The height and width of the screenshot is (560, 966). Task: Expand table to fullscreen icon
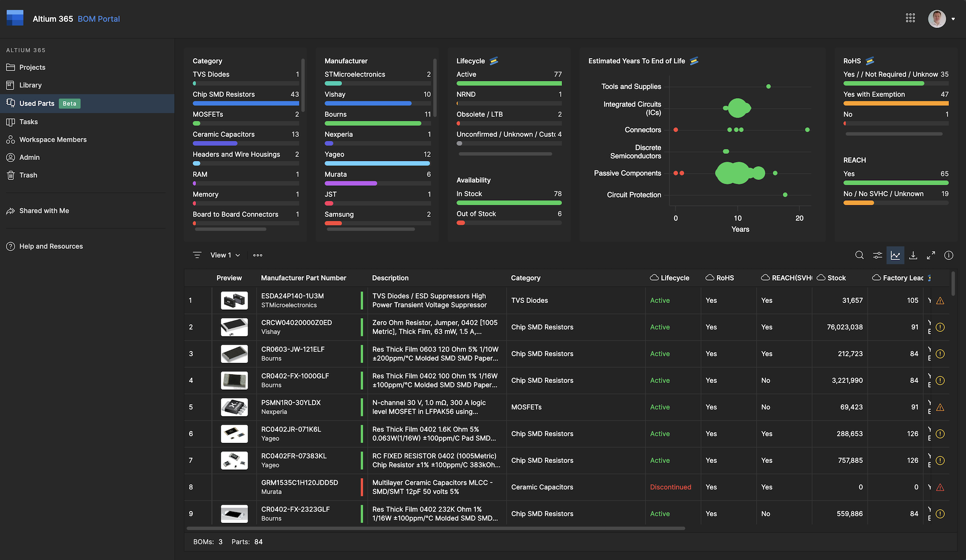(931, 255)
